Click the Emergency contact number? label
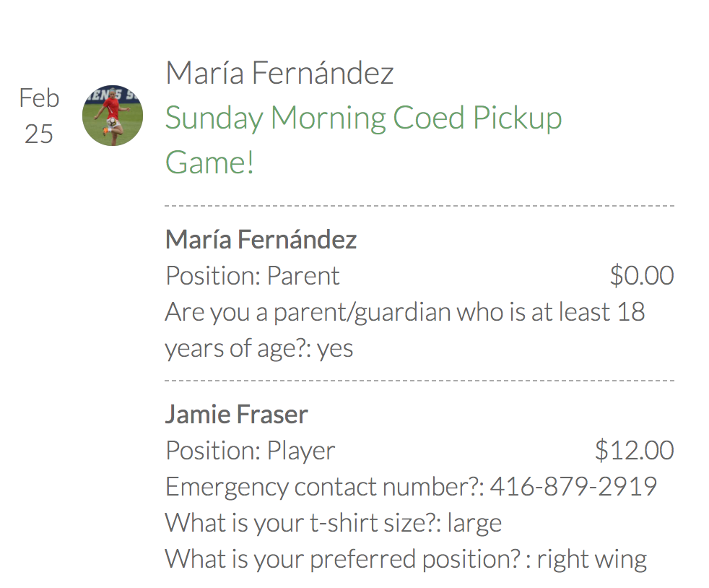This screenshot has height=588, width=709. 324,487
